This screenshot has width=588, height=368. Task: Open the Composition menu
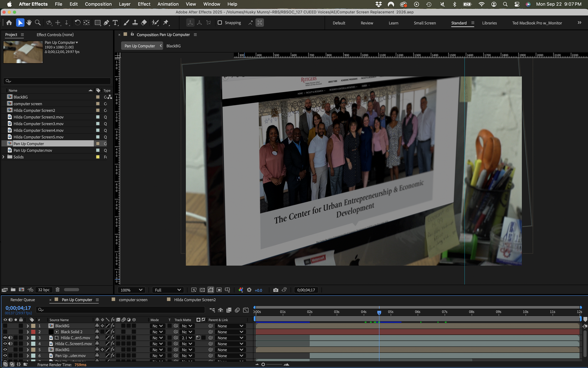[98, 4]
